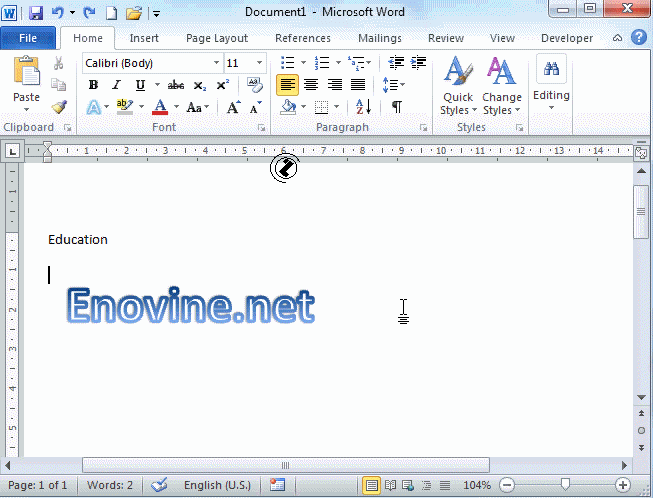Open the File tab

coord(28,38)
